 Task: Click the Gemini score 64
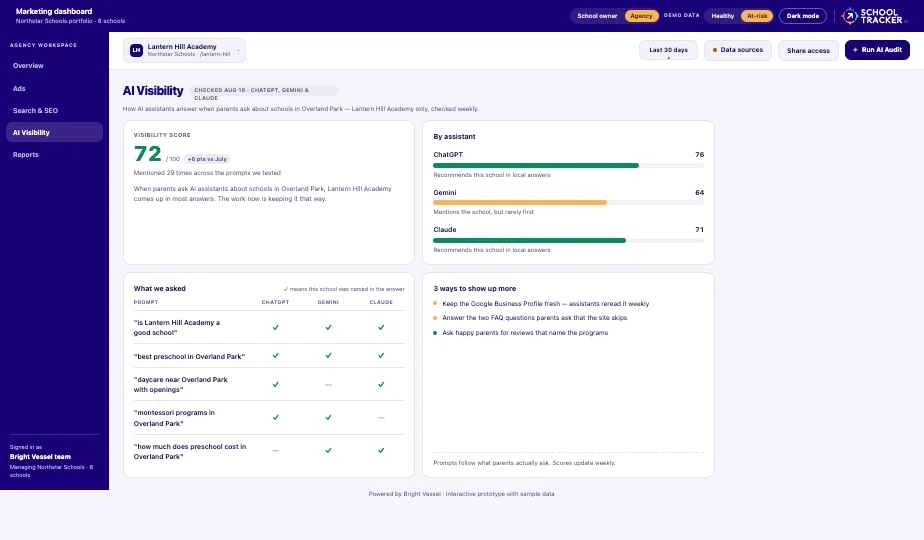(x=699, y=193)
